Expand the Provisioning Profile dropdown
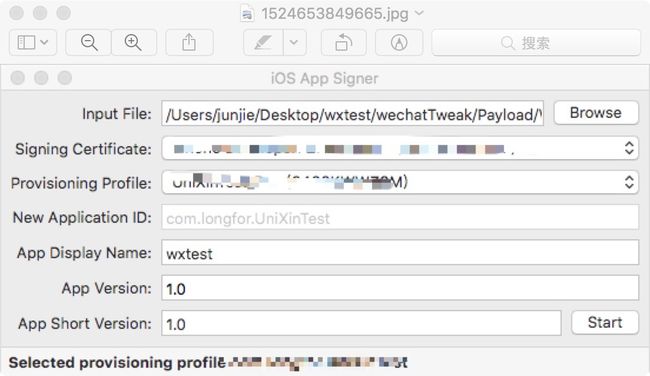The image size is (650, 376). (x=400, y=182)
